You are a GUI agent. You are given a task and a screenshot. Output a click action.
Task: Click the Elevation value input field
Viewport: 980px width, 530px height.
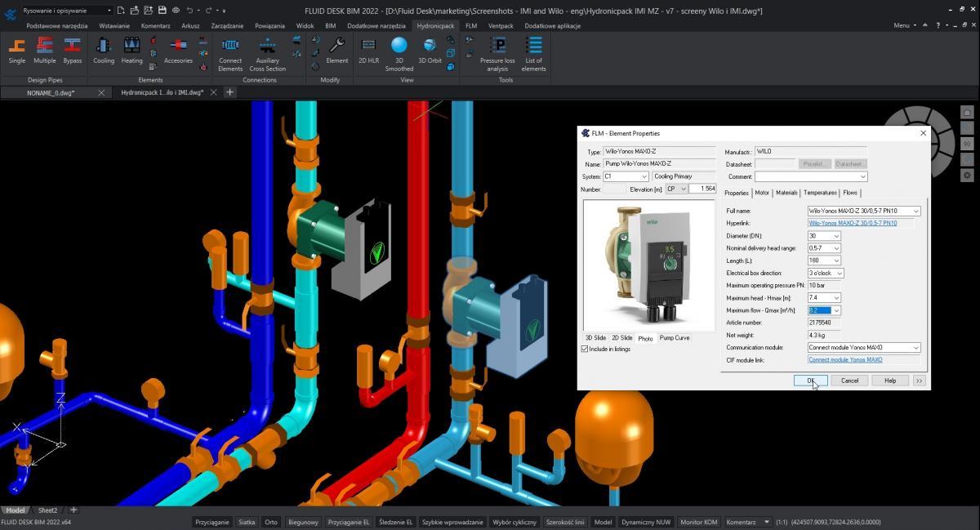tap(702, 189)
